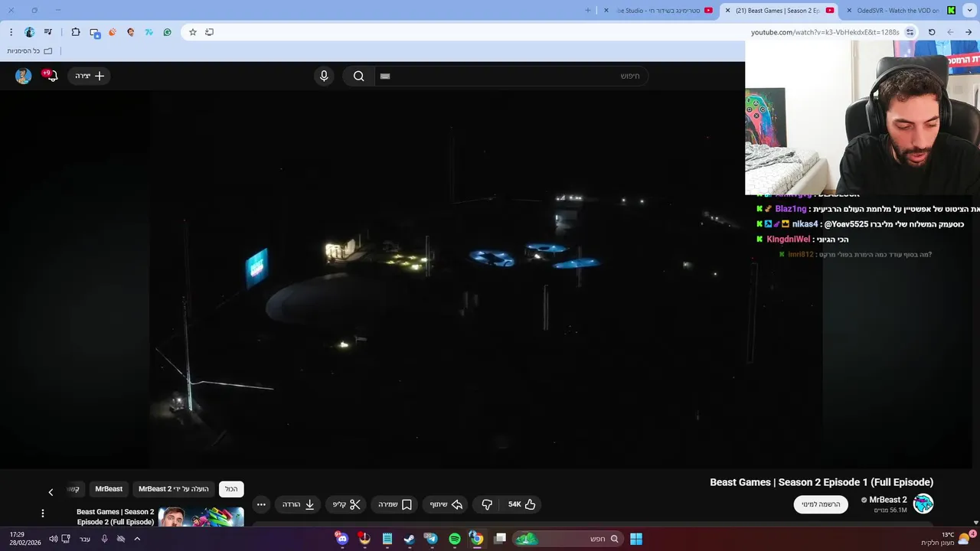The image size is (980, 551).
Task: Show hidden system tray icons
Action: (x=137, y=539)
